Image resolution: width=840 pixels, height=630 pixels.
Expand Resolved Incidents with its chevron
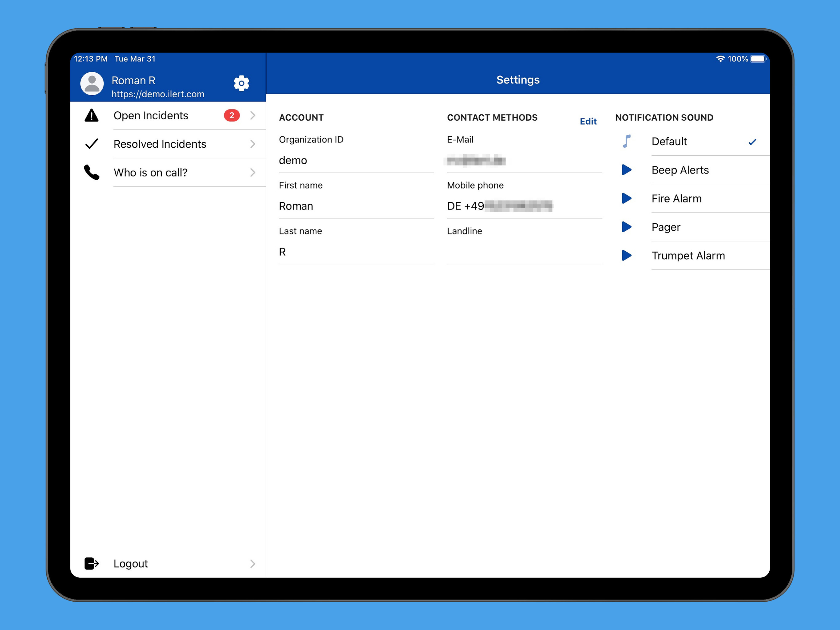(253, 144)
